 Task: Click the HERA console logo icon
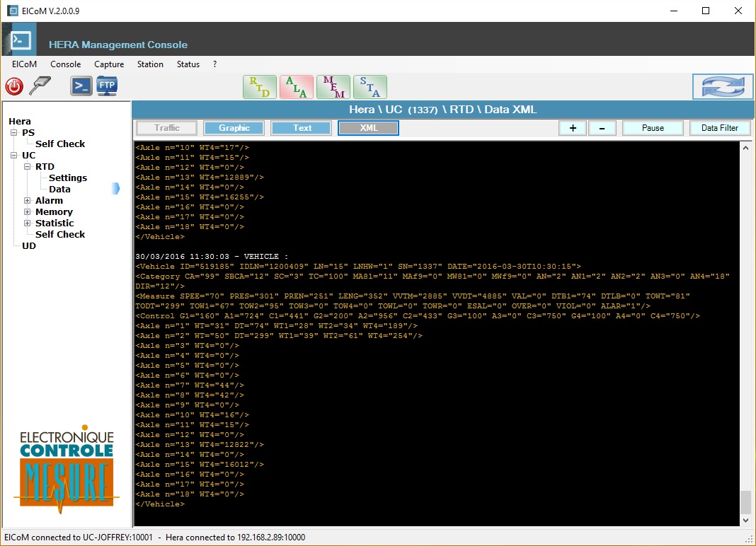pyautogui.click(x=21, y=40)
